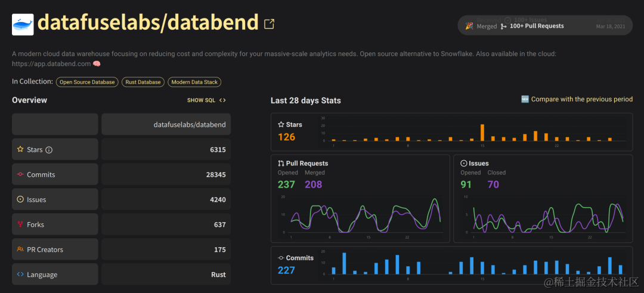This screenshot has width=644, height=293.
Task: Click the Stars info icon
Action: coord(49,150)
